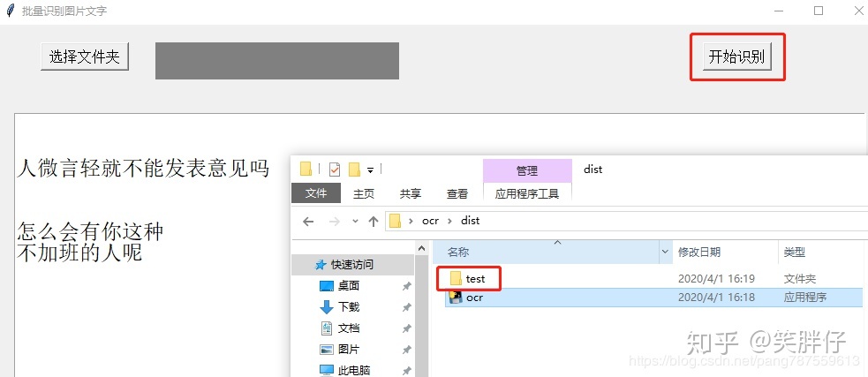Viewport: 868px width, 377px height.
Task: Open recent locations dropdown arrow
Action: pos(355,222)
